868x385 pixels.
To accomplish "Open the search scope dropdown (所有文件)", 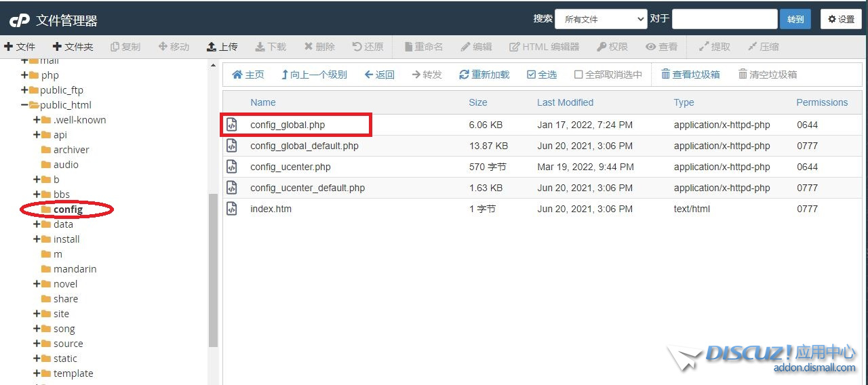I will click(601, 19).
